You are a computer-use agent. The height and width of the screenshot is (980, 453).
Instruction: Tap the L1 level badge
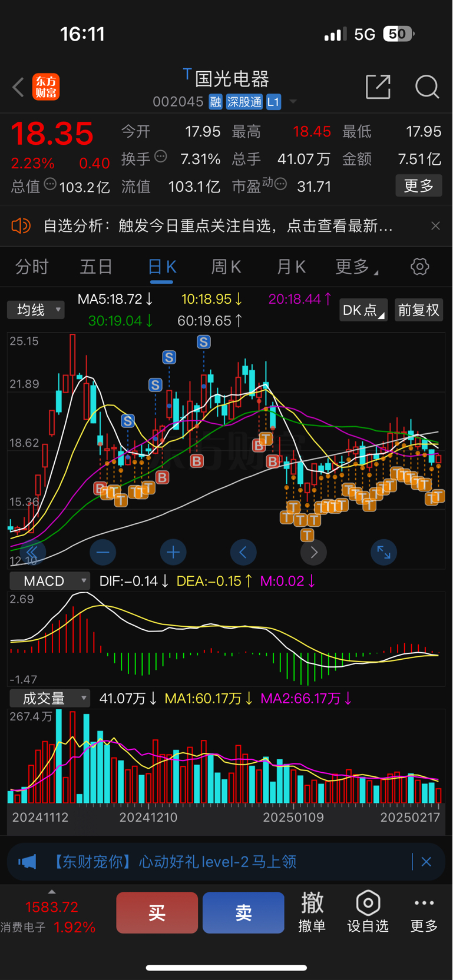point(273,102)
